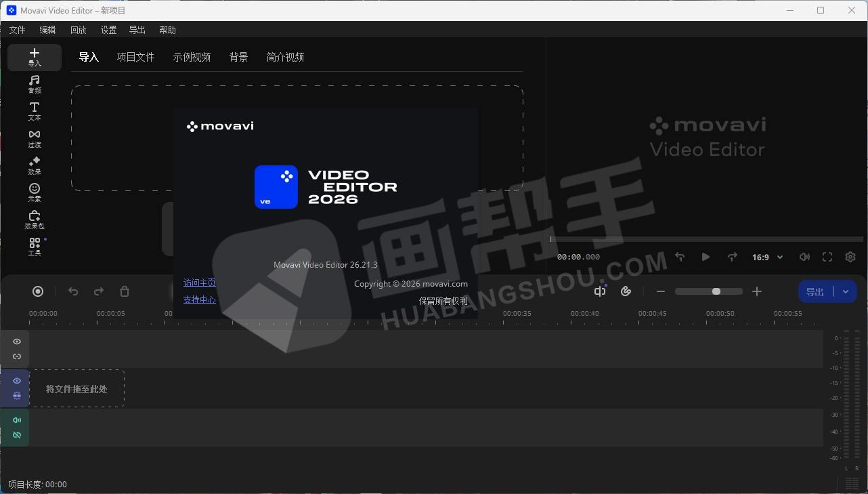Open the 效果包 (Effect packs) store

tap(35, 220)
